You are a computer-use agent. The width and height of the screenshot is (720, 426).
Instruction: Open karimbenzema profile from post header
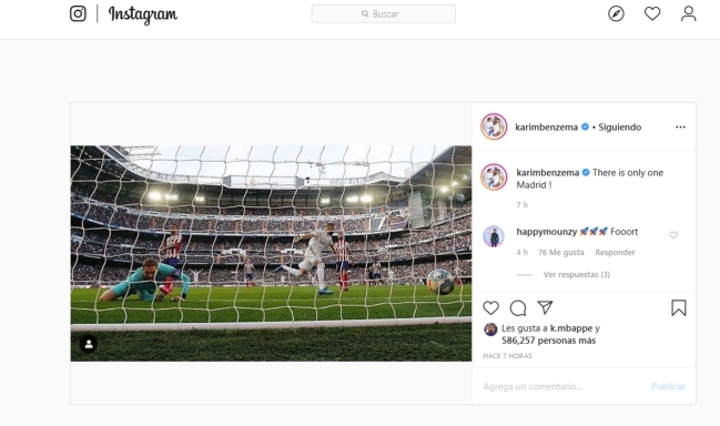coord(546,127)
